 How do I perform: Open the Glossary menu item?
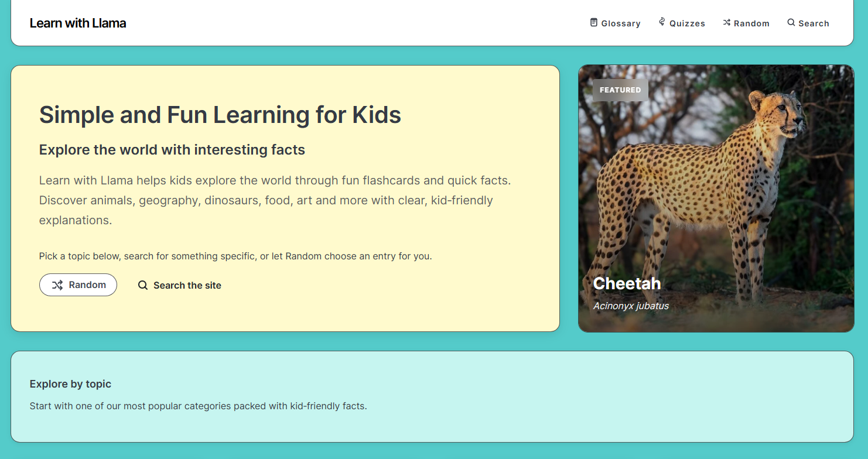620,23
